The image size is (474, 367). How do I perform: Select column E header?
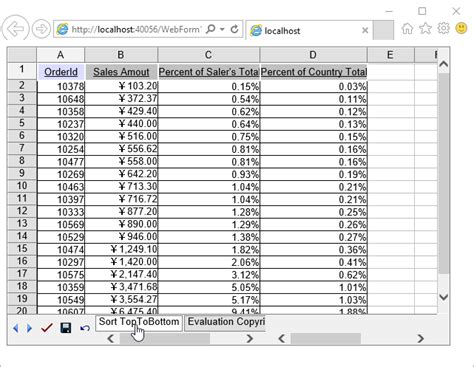coord(390,55)
